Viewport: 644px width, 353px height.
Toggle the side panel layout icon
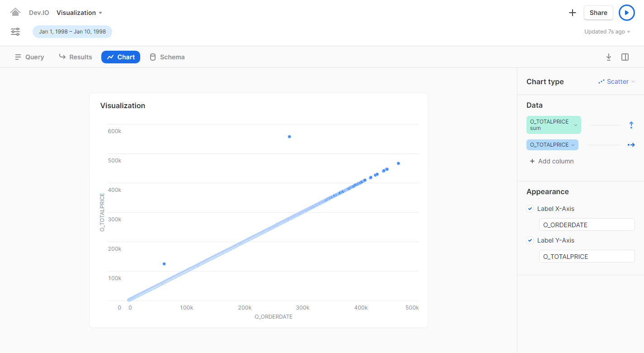click(625, 57)
